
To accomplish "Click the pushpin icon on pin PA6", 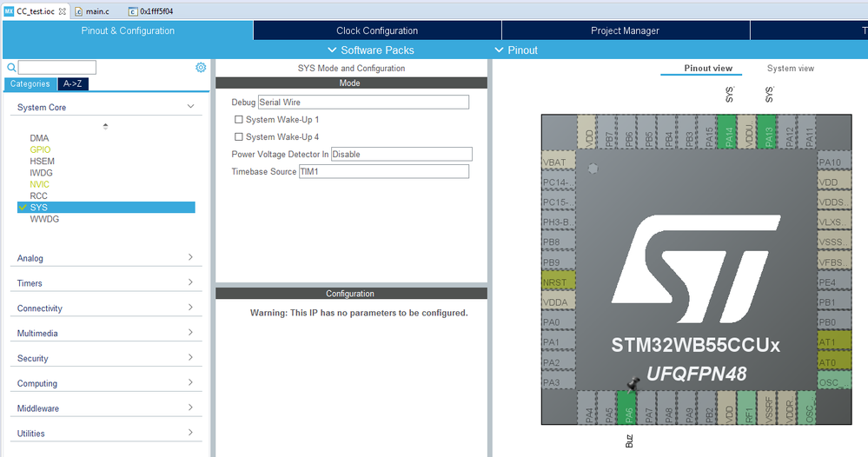I will point(633,383).
